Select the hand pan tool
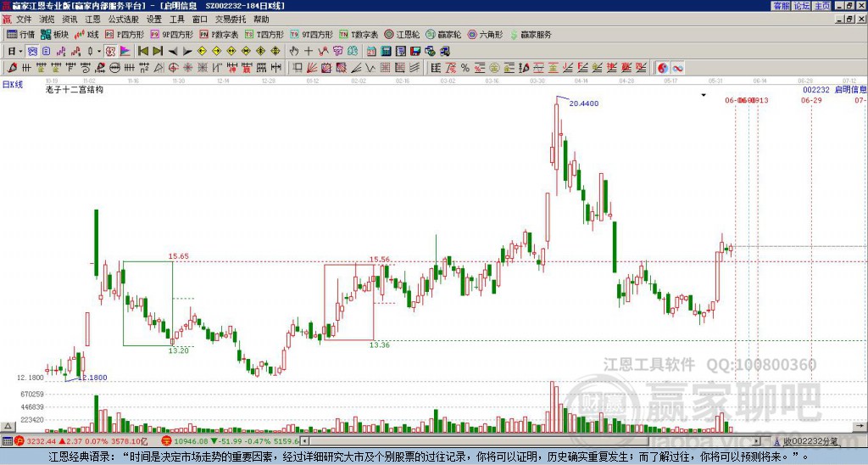Screen dimensions: 868x465 point(293,51)
